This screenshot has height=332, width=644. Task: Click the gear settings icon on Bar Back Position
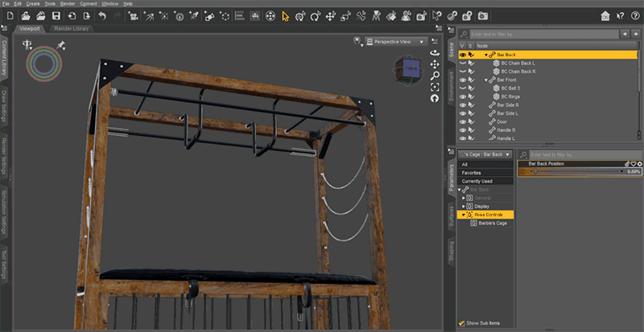pyautogui.click(x=639, y=164)
